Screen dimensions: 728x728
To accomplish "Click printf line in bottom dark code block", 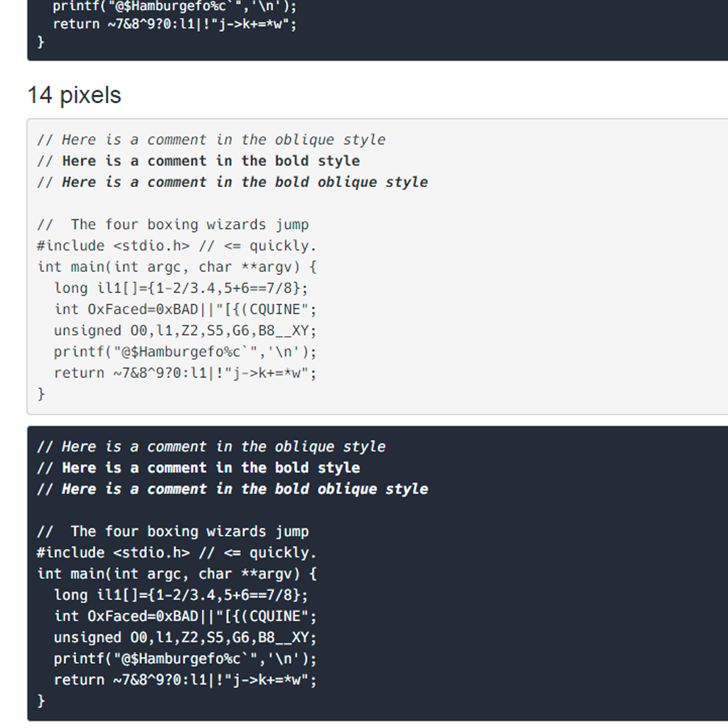I will [186, 659].
